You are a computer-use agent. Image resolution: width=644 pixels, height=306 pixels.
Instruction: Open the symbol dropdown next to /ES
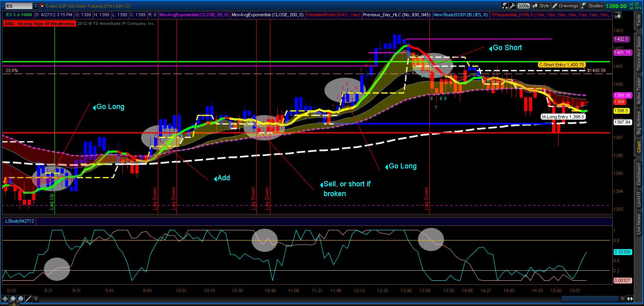pyautogui.click(x=36, y=6)
